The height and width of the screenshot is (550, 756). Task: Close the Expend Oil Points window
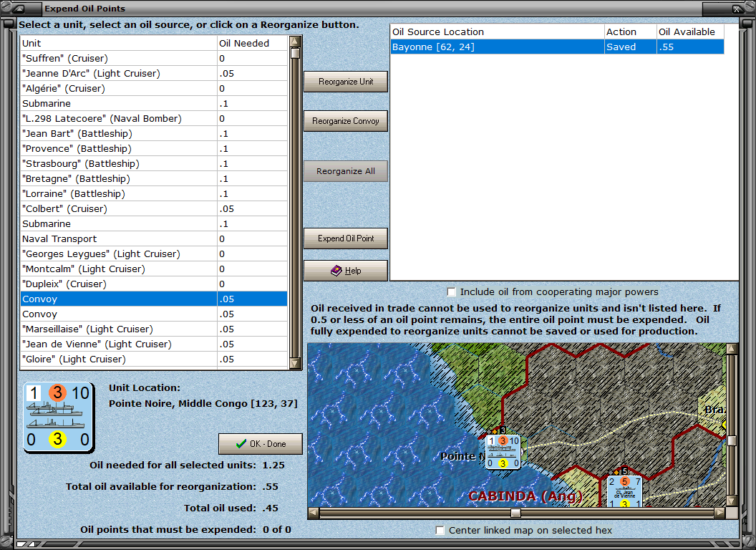click(737, 8)
